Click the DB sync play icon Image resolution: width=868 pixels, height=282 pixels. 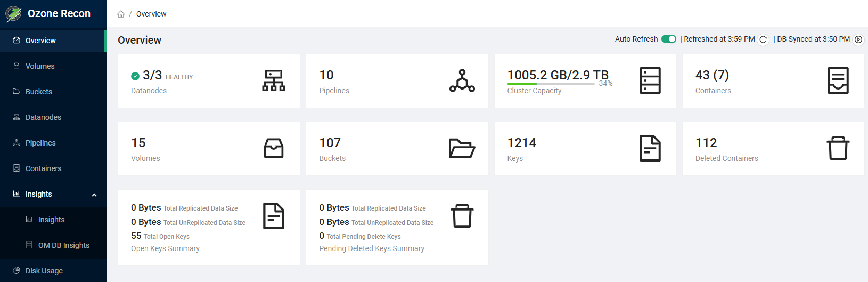point(858,39)
